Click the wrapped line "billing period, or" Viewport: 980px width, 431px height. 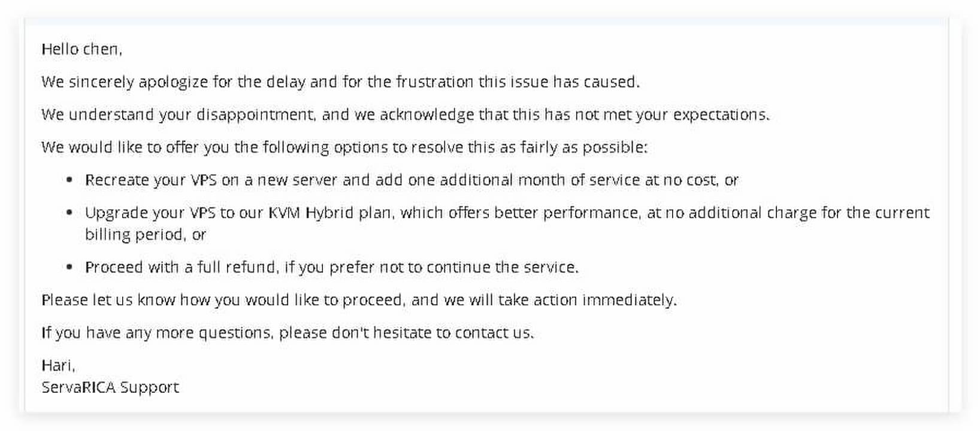click(x=145, y=235)
